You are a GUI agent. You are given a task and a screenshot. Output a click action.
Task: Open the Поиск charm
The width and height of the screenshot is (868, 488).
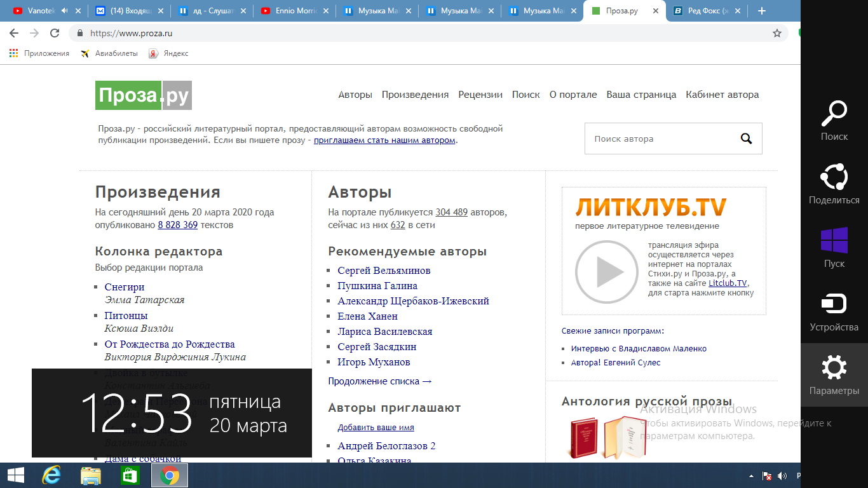[834, 121]
